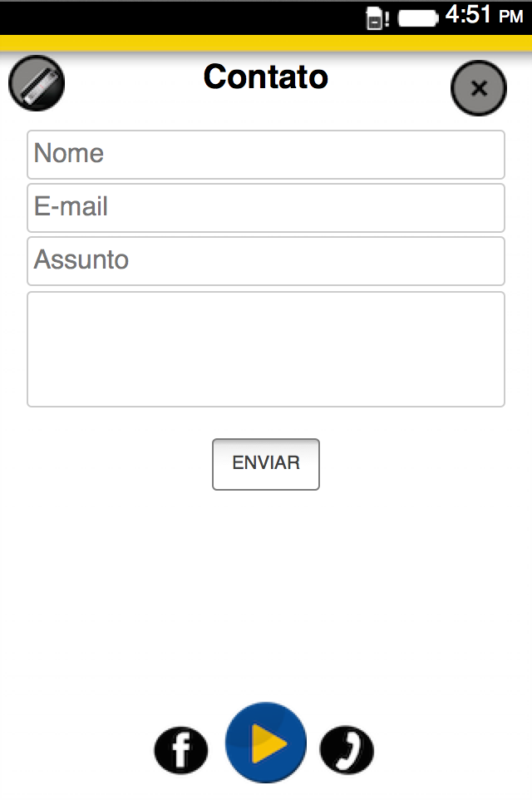Tap the SIM card alert icon
This screenshot has height=800, width=532.
coord(375,18)
